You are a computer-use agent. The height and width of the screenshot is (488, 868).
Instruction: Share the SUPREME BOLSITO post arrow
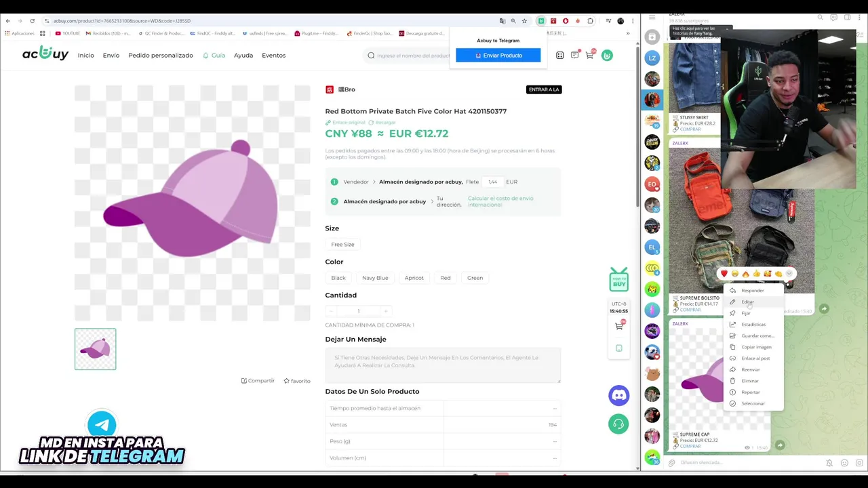[823, 308]
